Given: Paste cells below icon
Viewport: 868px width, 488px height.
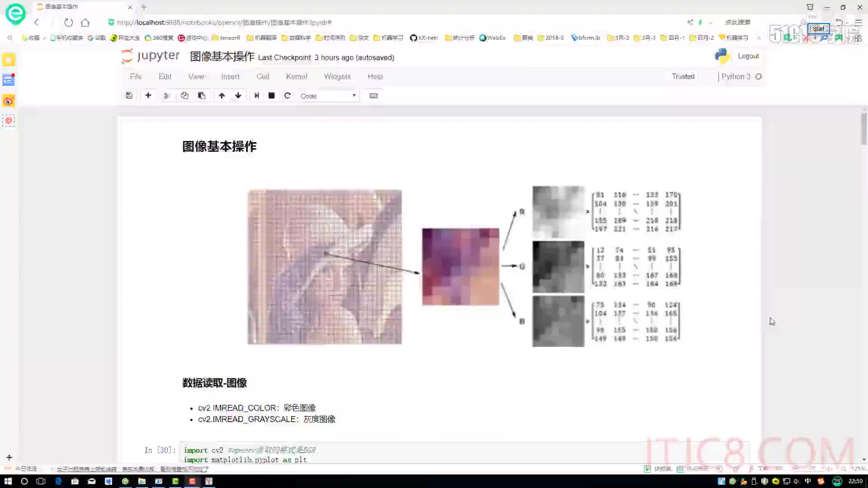Looking at the screenshot, I should pyautogui.click(x=202, y=96).
